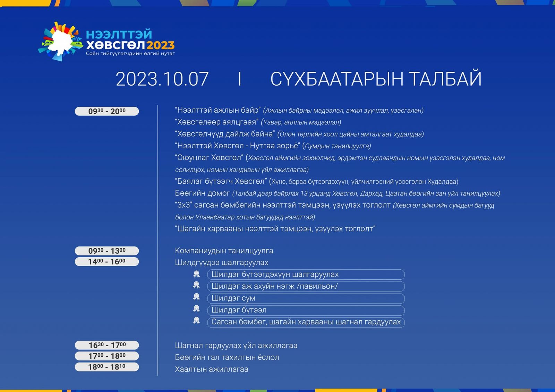Select the 09:30 - 13:00 time badge
This screenshot has width=555, height=392.
107,251
